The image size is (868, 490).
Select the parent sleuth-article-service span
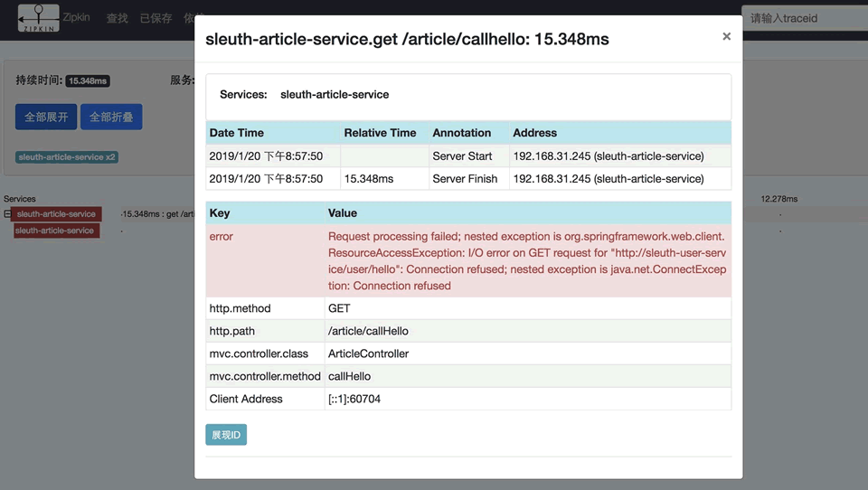(56, 213)
